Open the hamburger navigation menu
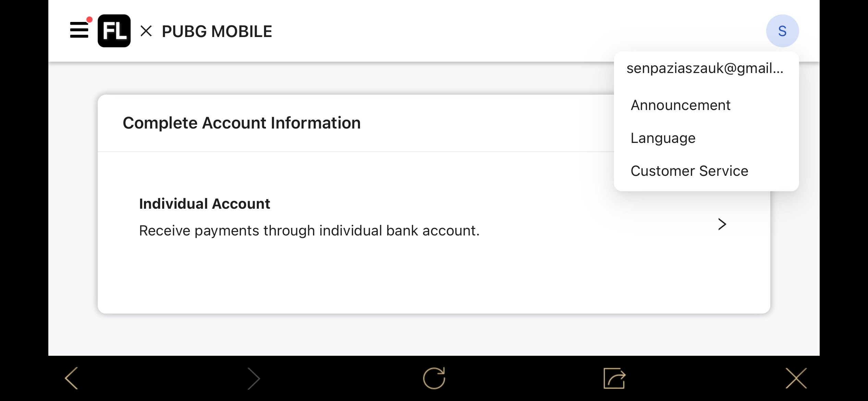Viewport: 868px width, 401px height. 79,30
